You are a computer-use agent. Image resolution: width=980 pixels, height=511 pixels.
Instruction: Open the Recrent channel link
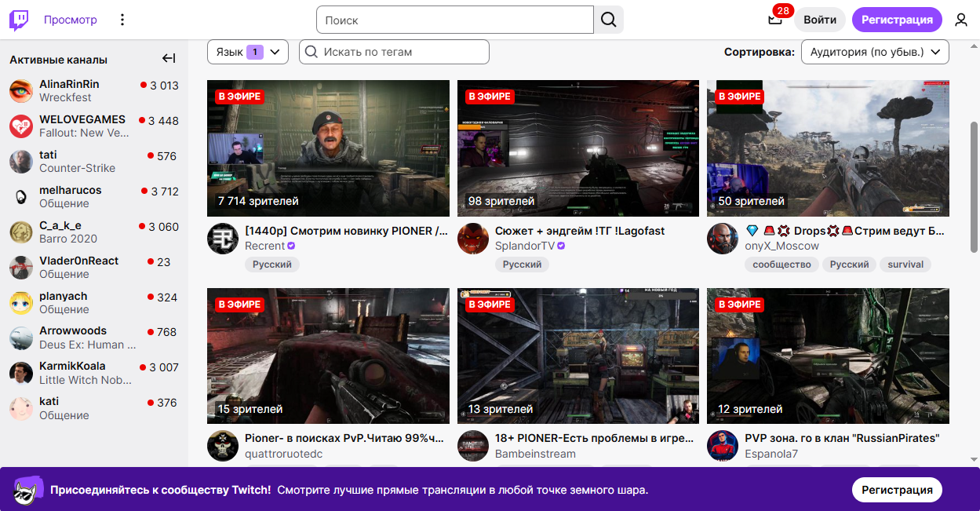[x=265, y=246]
